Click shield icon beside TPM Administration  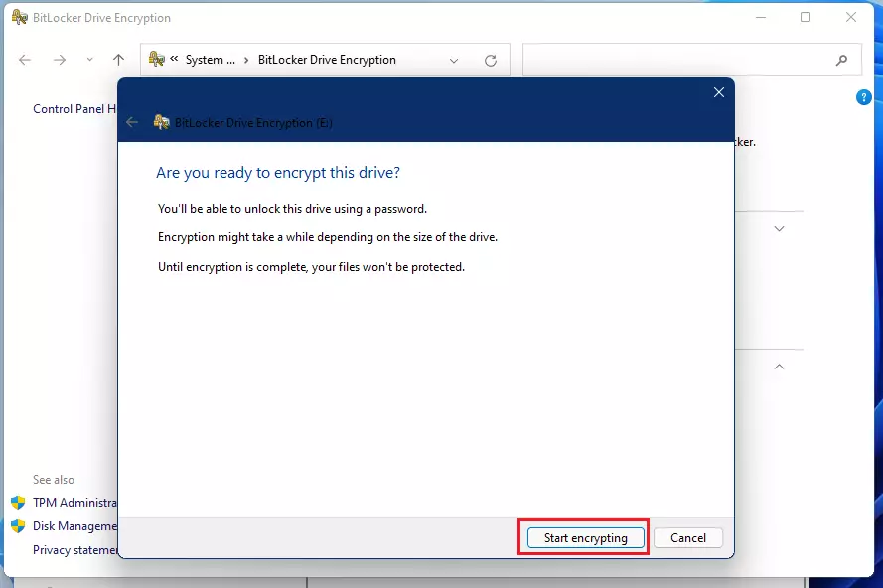click(18, 502)
